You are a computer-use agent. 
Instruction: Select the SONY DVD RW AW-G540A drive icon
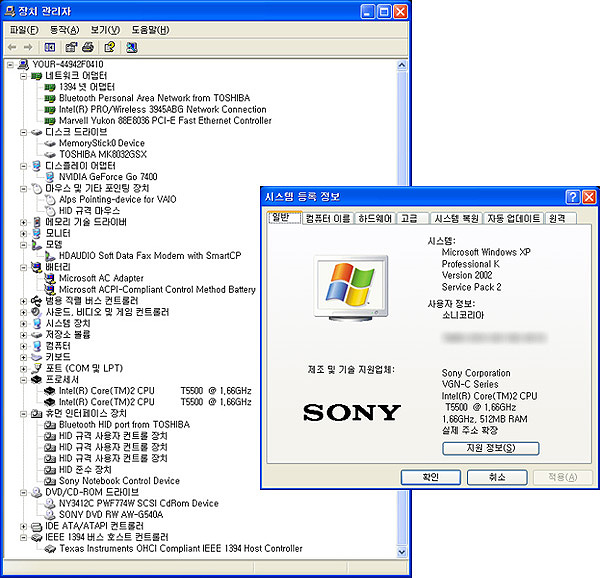point(50,515)
